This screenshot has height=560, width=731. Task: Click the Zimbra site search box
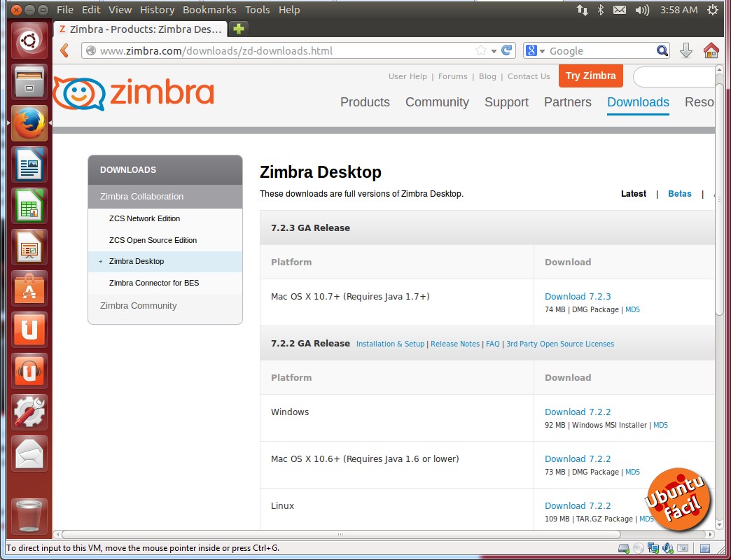click(674, 77)
